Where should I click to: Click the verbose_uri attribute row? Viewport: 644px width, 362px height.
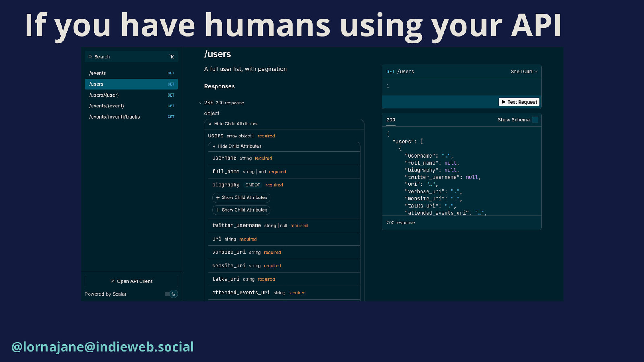click(x=284, y=252)
